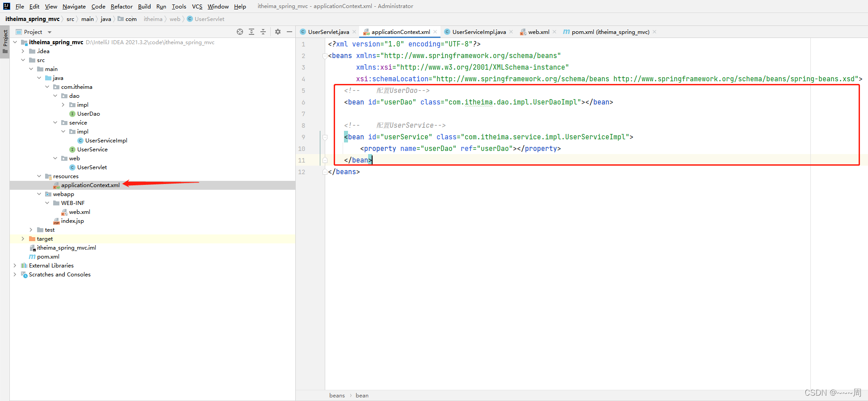Click the userDao property line in editor
This screenshot has height=401, width=868.
460,149
